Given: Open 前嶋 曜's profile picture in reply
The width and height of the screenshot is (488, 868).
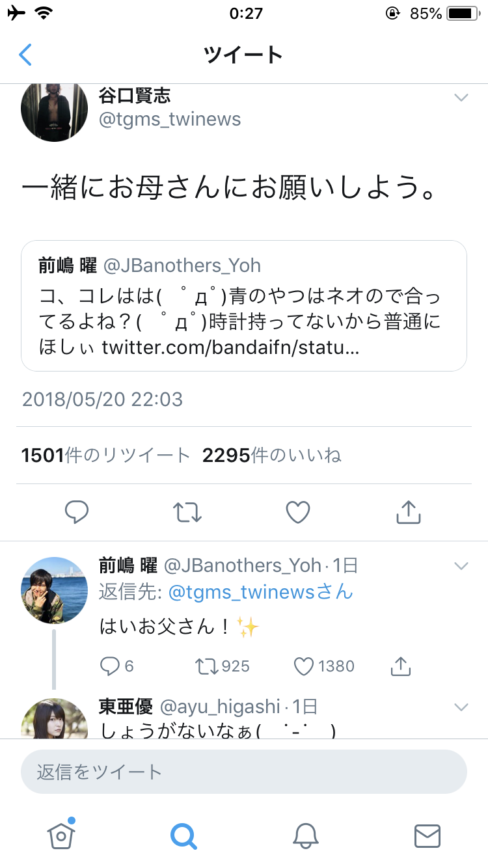Looking at the screenshot, I should coord(55,590).
